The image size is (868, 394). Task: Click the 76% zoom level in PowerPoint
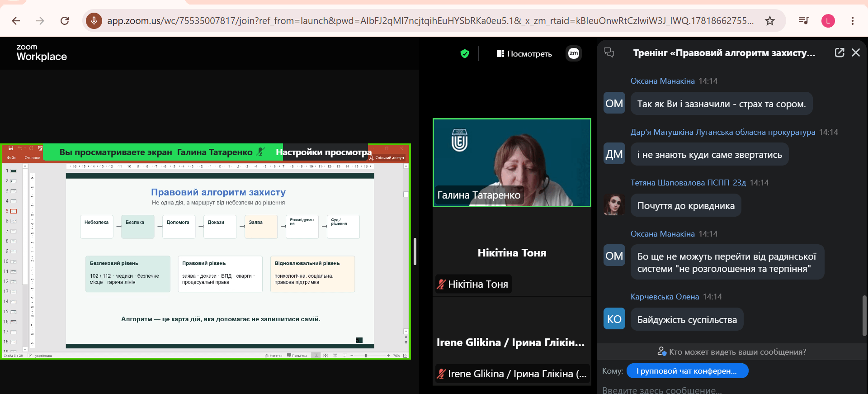(396, 356)
